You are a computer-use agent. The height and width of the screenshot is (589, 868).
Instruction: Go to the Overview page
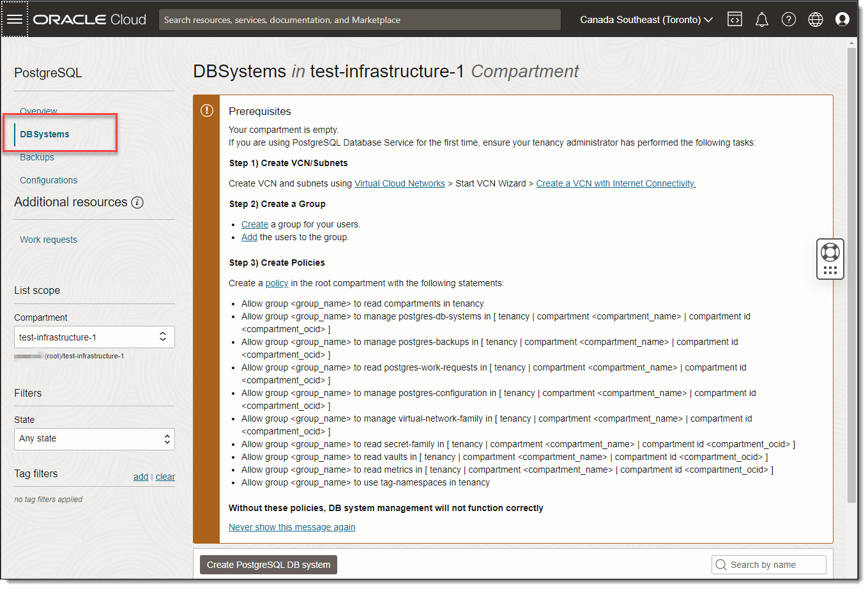[38, 111]
